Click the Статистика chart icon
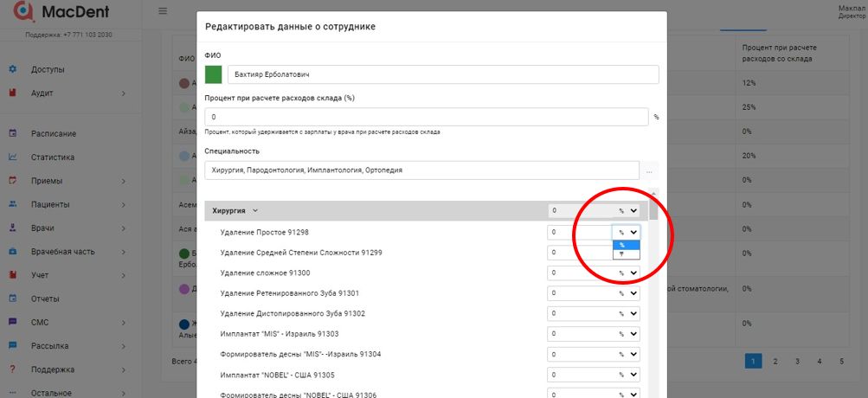The height and width of the screenshot is (398, 868). [x=13, y=157]
